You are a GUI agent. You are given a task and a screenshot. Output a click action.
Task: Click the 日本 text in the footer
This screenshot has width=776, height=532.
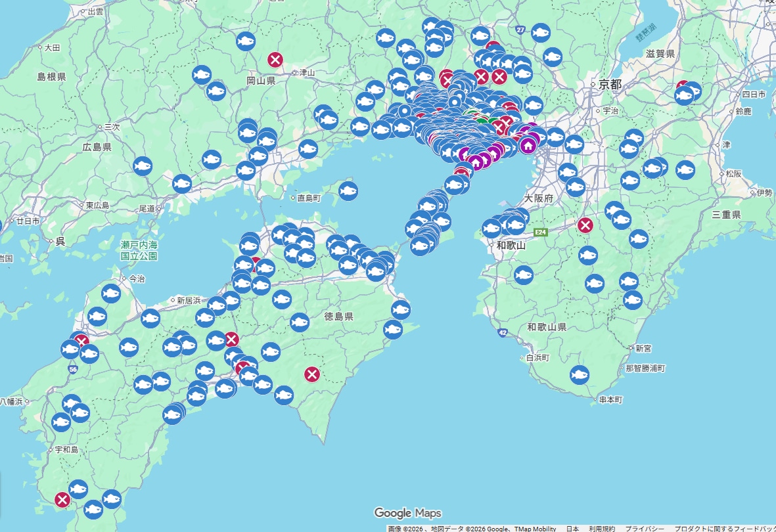(x=572, y=529)
